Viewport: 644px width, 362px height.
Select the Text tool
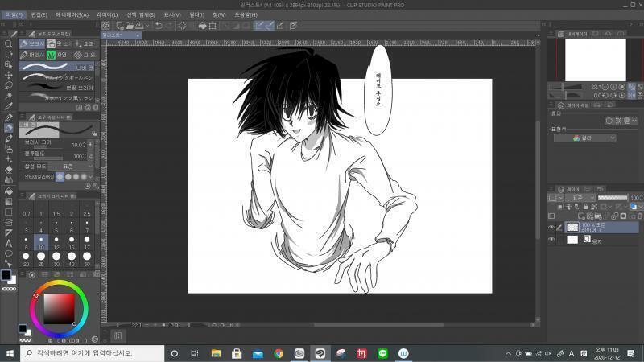8,244
